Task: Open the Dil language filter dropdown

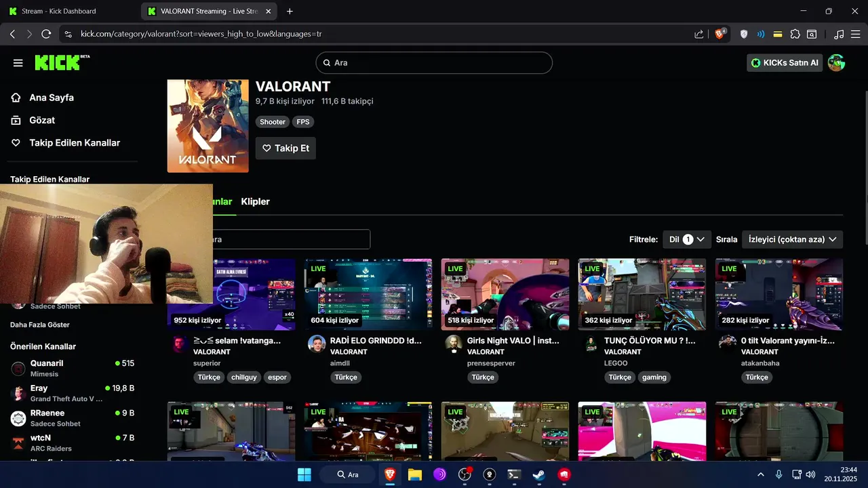Action: 687,239
